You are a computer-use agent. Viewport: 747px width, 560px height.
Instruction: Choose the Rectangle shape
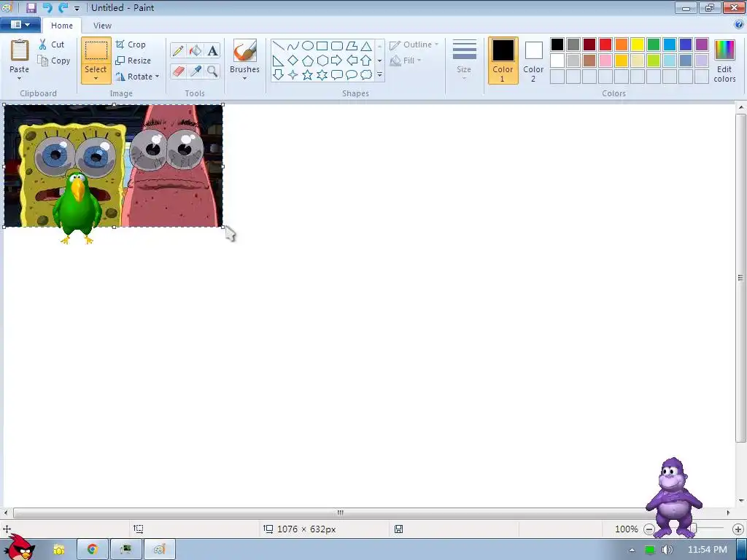(322, 46)
